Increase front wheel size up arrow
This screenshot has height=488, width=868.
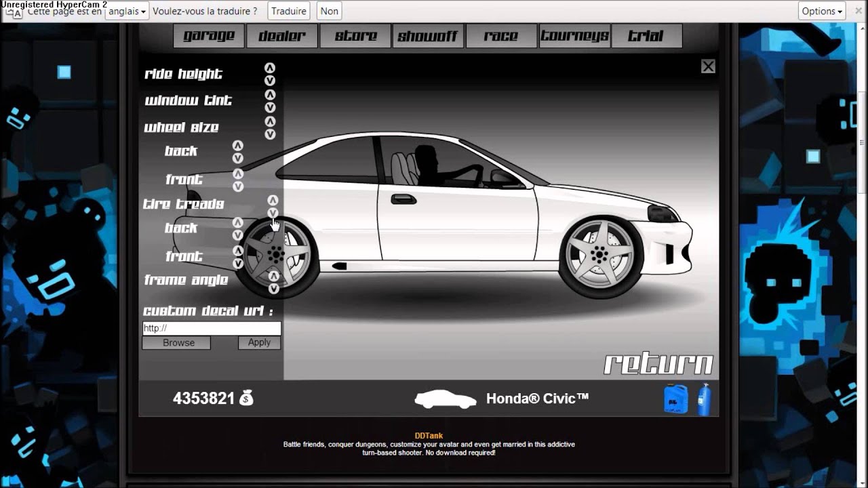238,174
